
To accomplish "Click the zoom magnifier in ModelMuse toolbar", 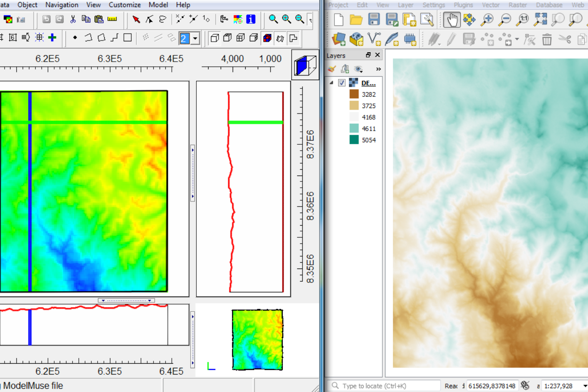I will click(273, 19).
